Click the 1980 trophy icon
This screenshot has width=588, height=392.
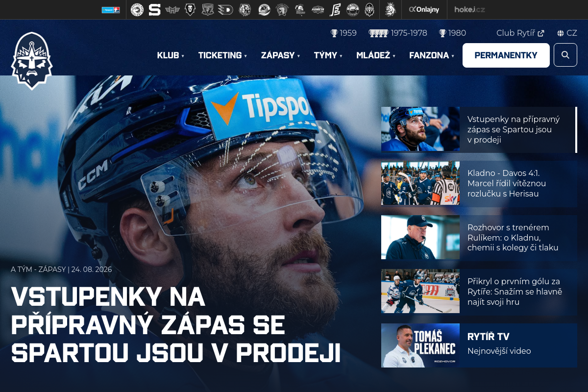tap(442, 33)
